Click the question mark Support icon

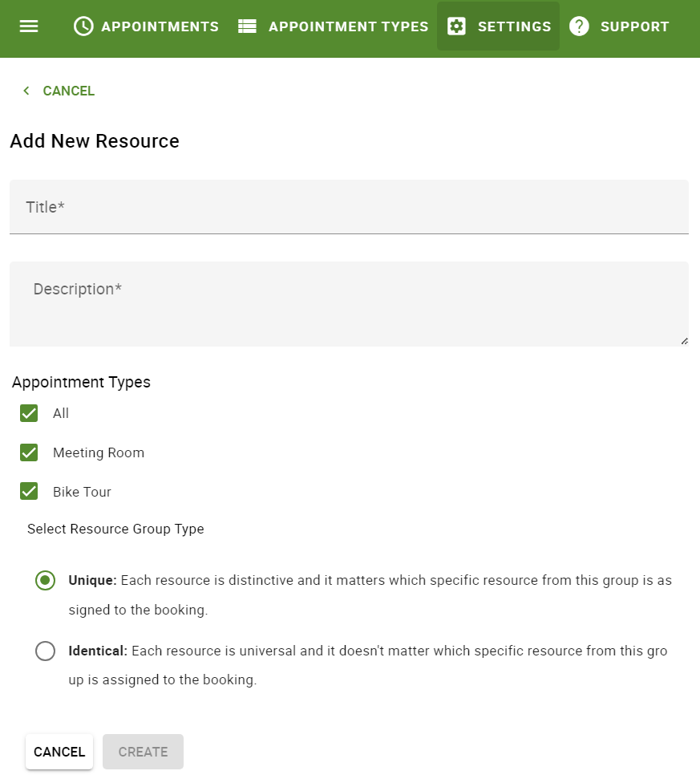pos(579,26)
